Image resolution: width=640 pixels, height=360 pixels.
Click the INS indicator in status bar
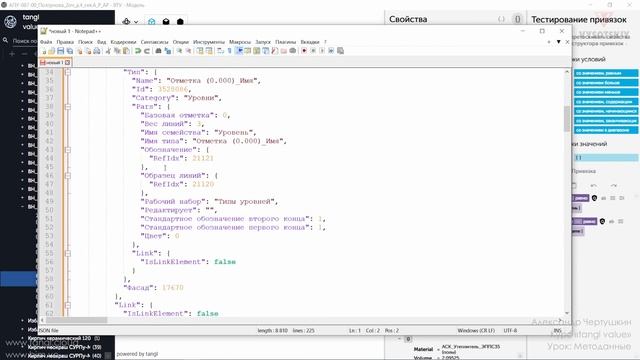click(558, 330)
